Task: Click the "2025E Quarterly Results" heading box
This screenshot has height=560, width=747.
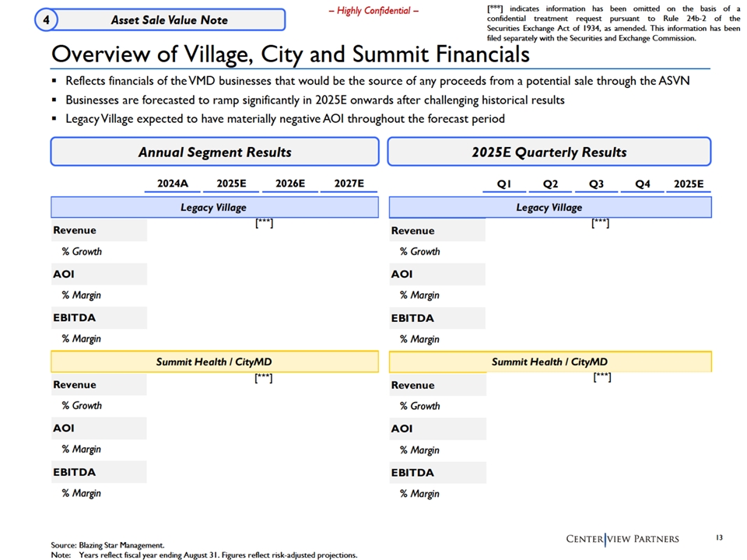Action: [549, 152]
